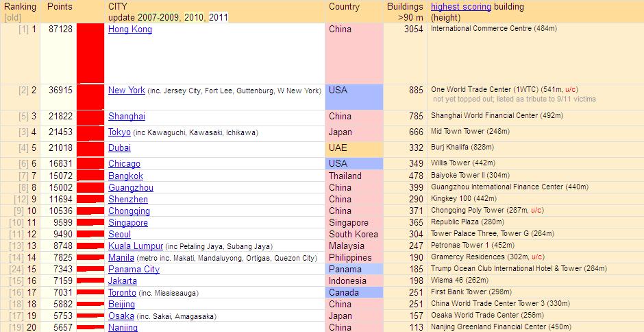The image size is (644, 332).
Task: Open the Toronto city link
Action: point(122,293)
